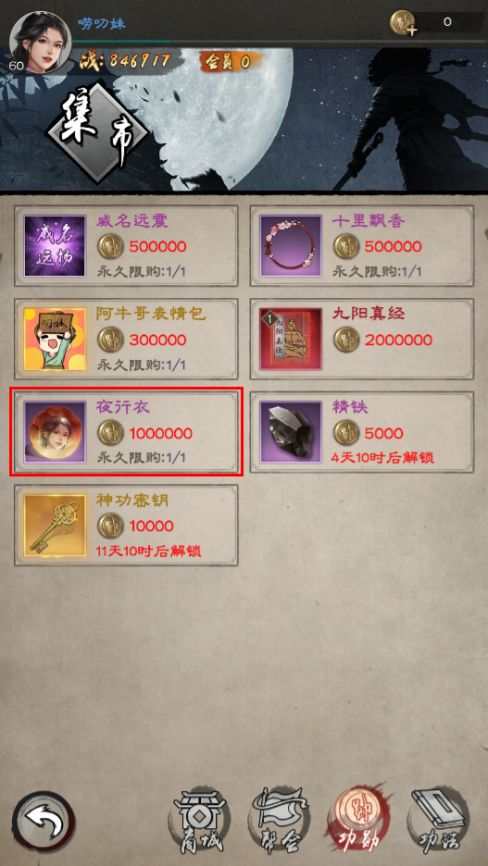Viewport: 488px width, 866px height.
Task: Select the 精铁 ore icon
Action: (x=290, y=432)
